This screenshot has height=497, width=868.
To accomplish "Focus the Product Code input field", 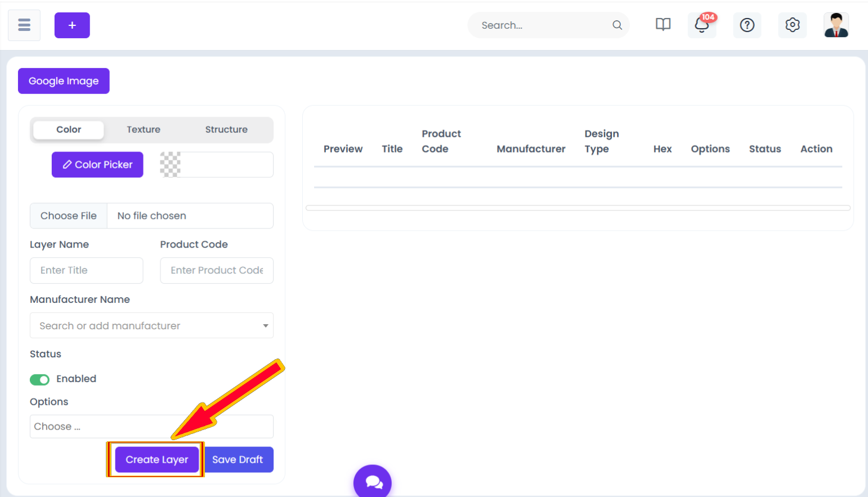I will click(x=217, y=270).
